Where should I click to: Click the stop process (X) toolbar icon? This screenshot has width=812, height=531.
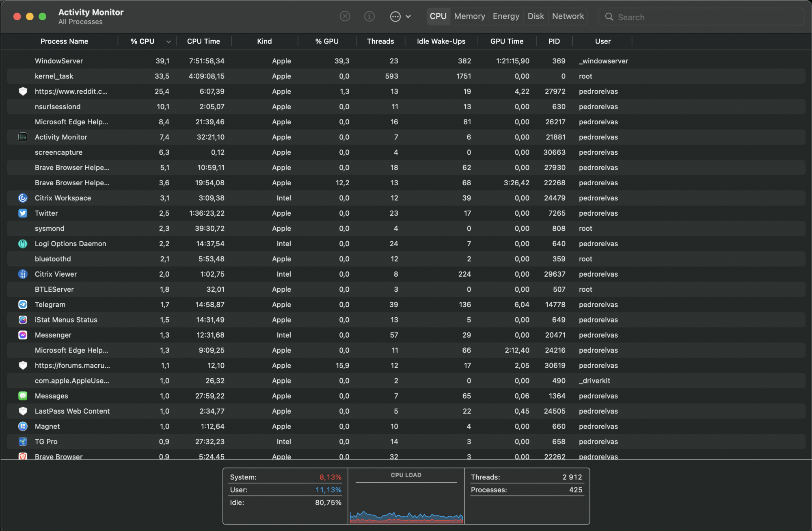(x=345, y=16)
